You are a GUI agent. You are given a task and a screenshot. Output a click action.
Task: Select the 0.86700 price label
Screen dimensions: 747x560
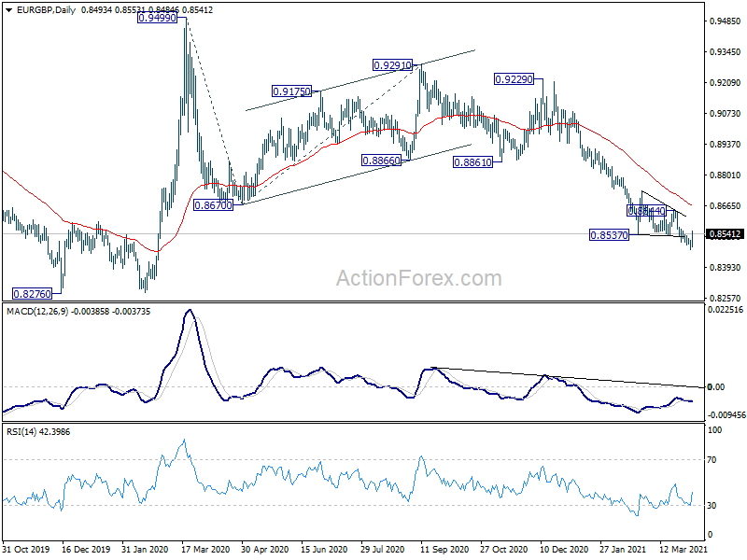pos(214,205)
